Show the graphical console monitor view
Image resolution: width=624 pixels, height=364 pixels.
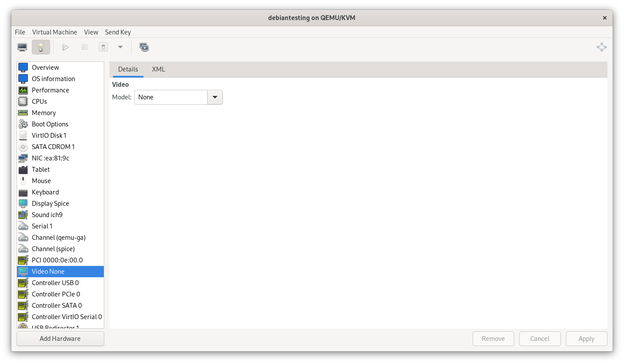22,47
